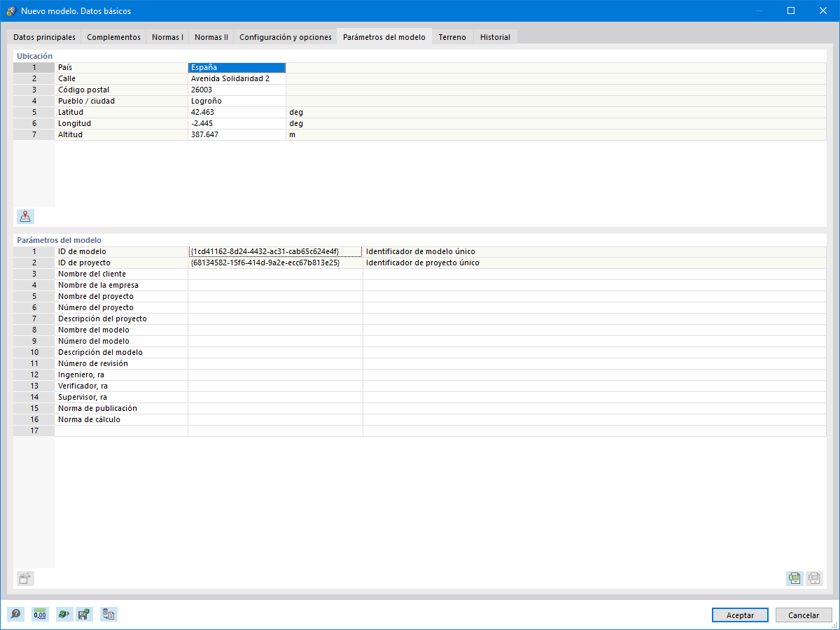This screenshot has width=840, height=630.
Task: Click the Aceptar button
Action: (x=740, y=615)
